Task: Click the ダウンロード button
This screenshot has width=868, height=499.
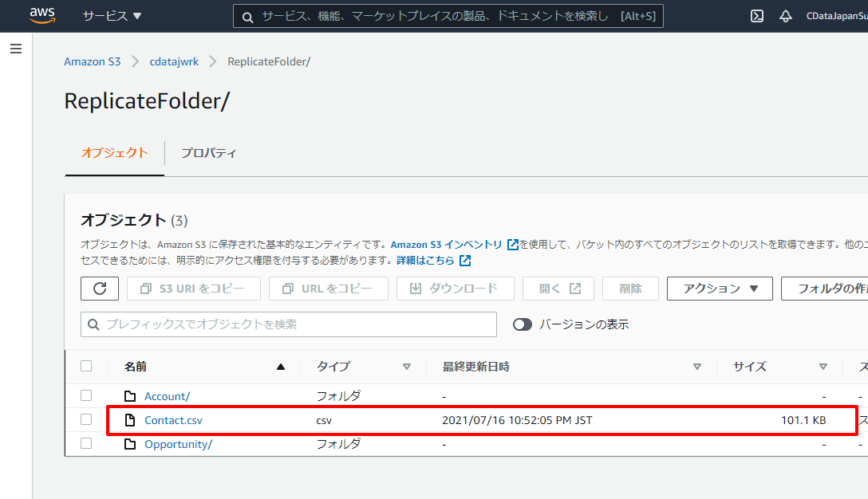Action: coord(455,289)
